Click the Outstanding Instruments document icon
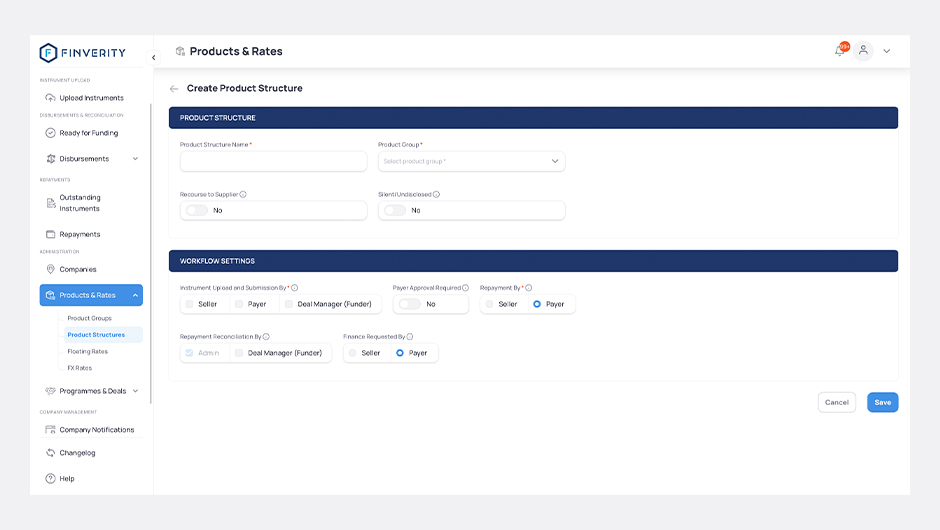Image resolution: width=940 pixels, height=530 pixels. [51, 203]
